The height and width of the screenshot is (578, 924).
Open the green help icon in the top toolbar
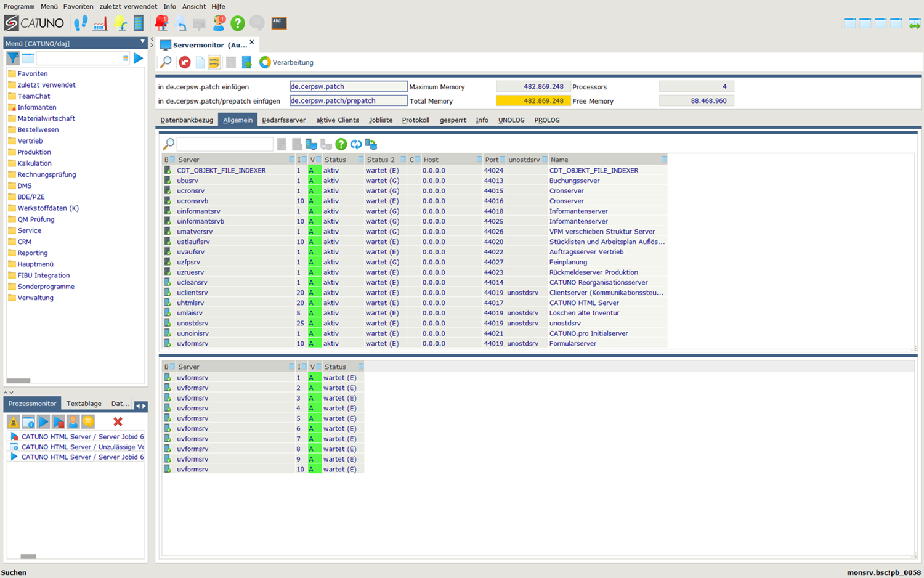[x=238, y=23]
